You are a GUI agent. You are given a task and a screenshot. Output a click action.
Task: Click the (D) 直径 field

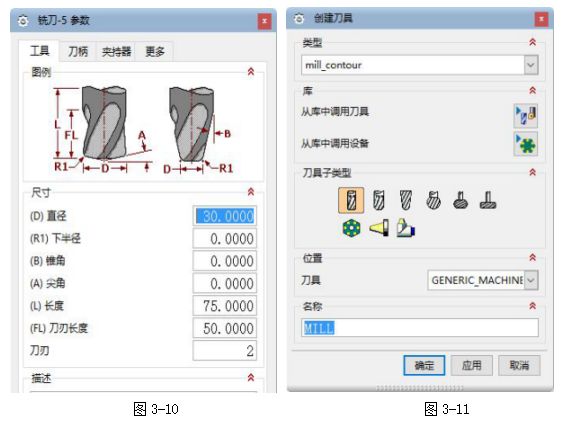[225, 216]
